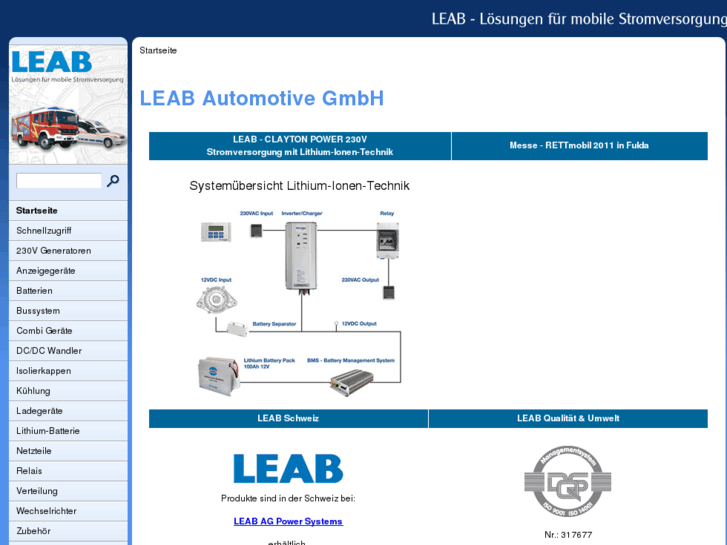Go to Kühlung category
Viewport: 727px width, 545px height.
coord(68,391)
